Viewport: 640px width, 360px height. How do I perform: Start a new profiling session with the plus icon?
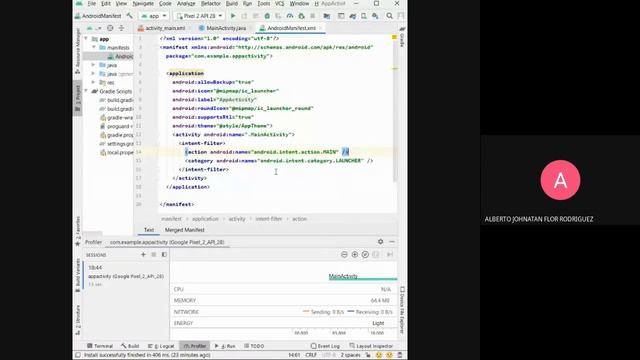143,255
